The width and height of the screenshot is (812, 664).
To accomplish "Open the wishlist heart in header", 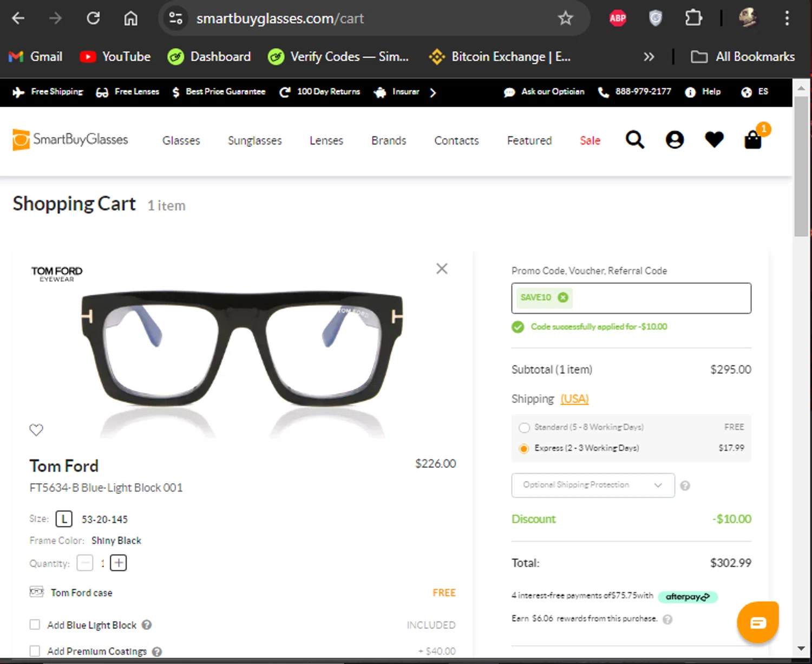I will [x=714, y=140].
